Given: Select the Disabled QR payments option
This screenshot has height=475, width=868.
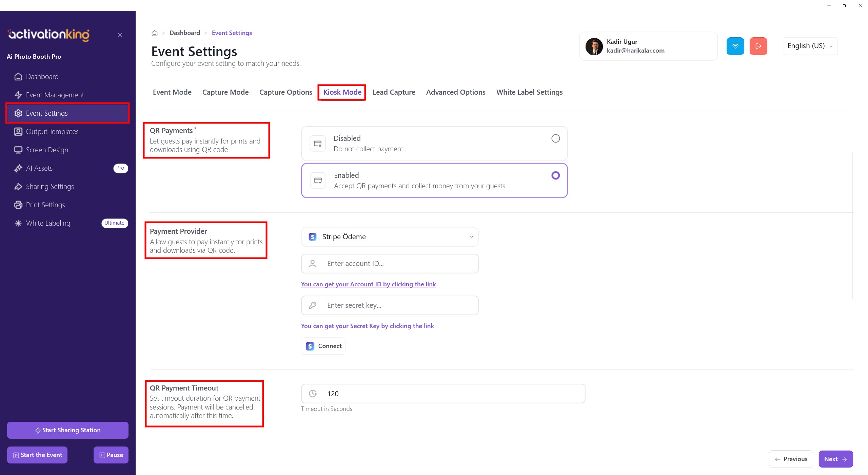Looking at the screenshot, I should click(x=555, y=138).
